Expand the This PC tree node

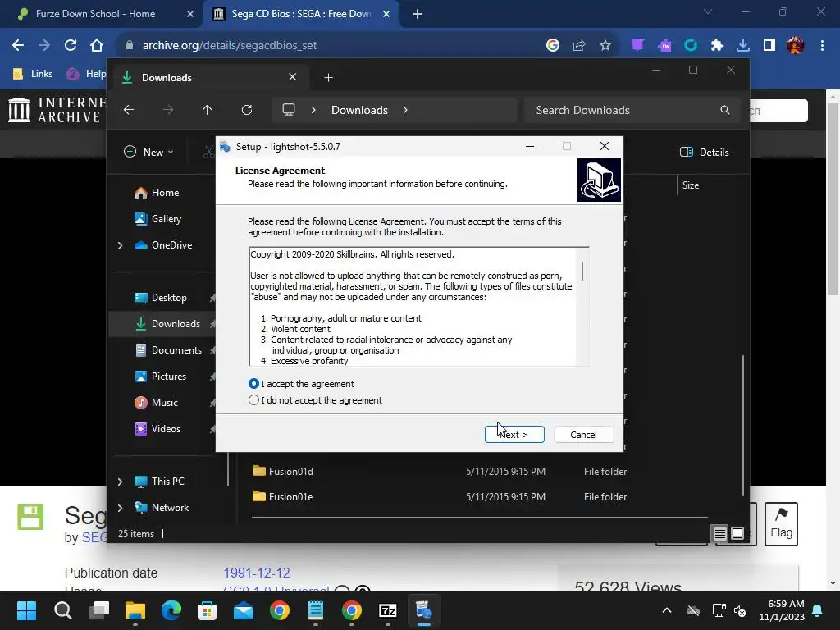click(120, 482)
